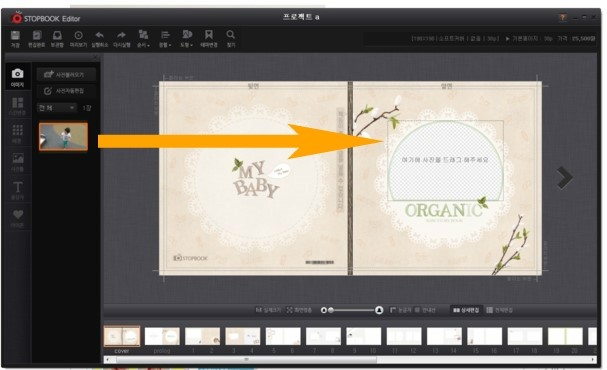The image size is (607, 370).
Task: Toggle the guide lines option
Action: tap(425, 310)
